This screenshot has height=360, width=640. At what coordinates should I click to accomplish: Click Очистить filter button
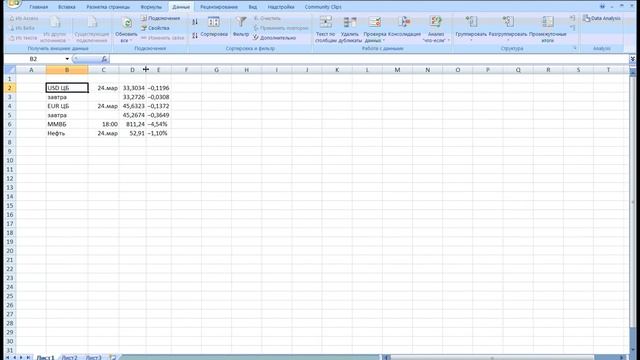tap(267, 18)
